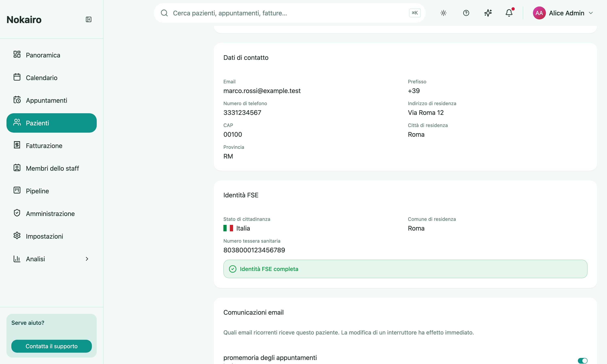Toggle promemoria degli appuntamenti switch
This screenshot has height=364, width=607.
[x=583, y=361]
